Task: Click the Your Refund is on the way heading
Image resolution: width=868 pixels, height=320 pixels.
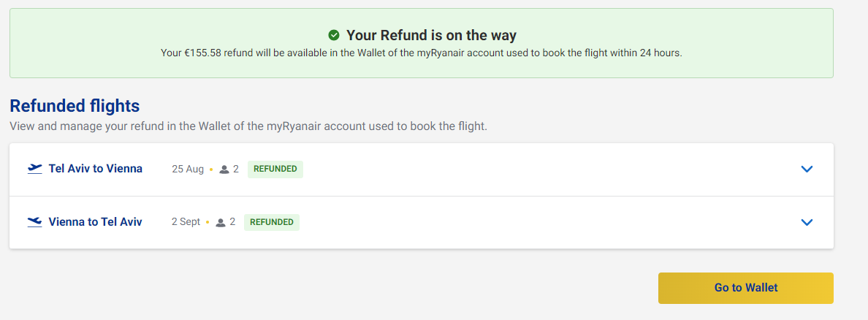Action: coord(431,35)
